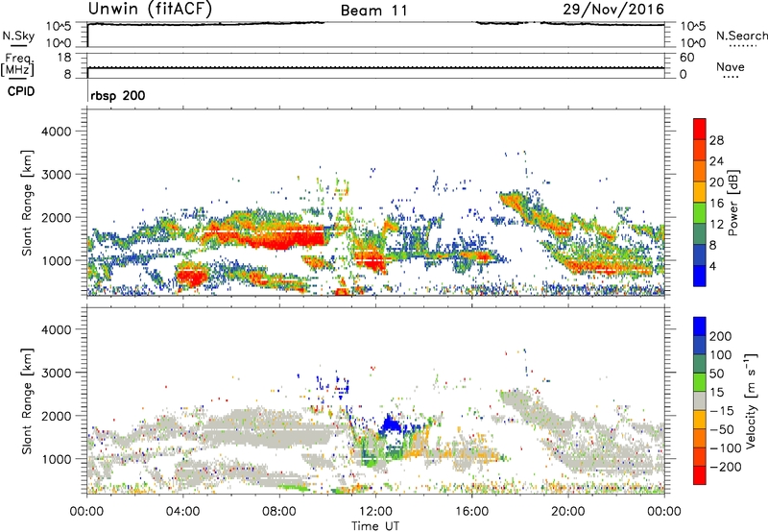Click the '04:00' time axis tick label

coord(182,512)
